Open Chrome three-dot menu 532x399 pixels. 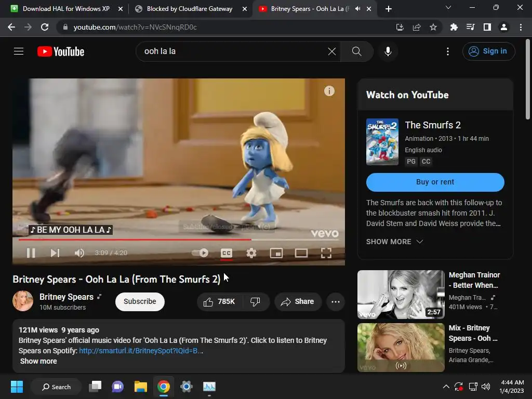[x=521, y=27]
